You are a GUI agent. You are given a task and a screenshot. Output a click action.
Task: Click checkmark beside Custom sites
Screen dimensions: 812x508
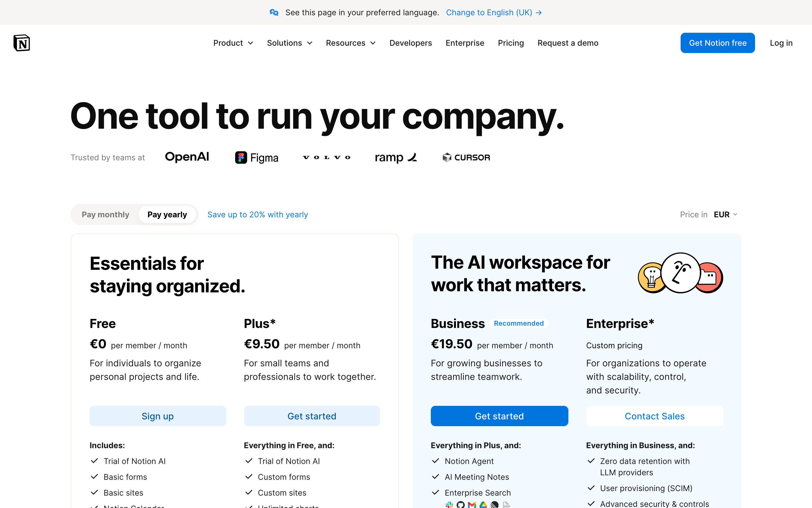pos(249,492)
